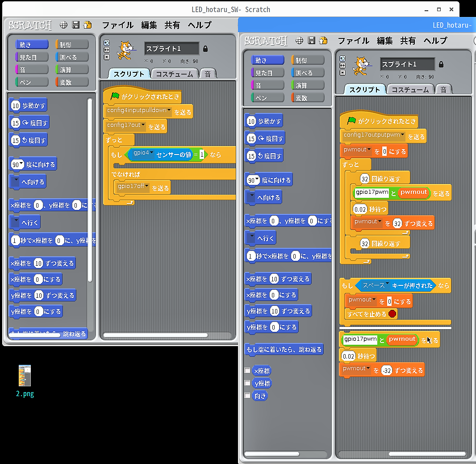
Task: Click the sprite name field スプライト1 in left window
Action: pyautogui.click(x=171, y=49)
